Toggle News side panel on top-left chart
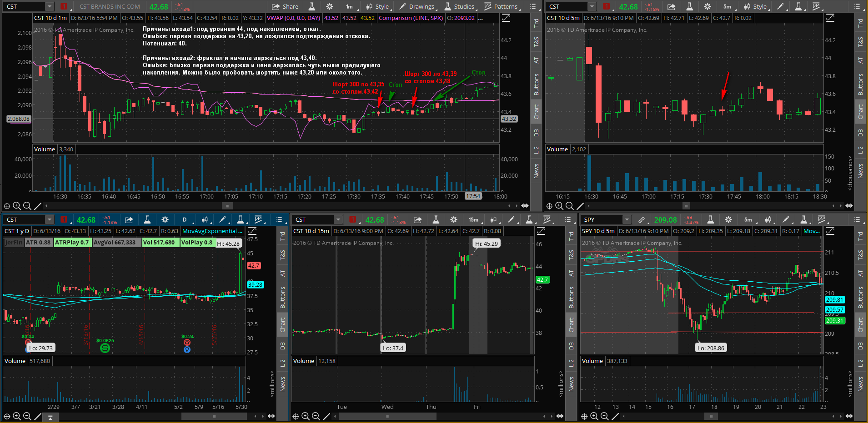 (536, 171)
